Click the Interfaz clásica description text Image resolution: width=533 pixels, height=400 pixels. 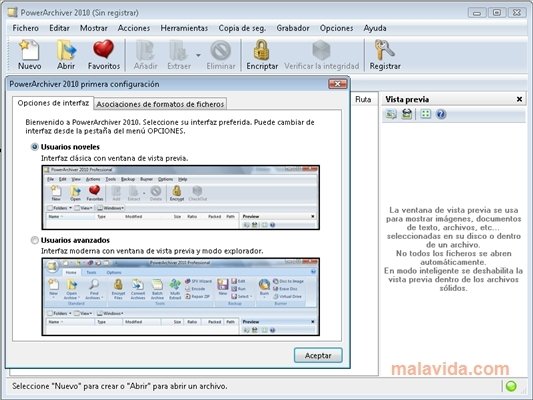click(115, 158)
